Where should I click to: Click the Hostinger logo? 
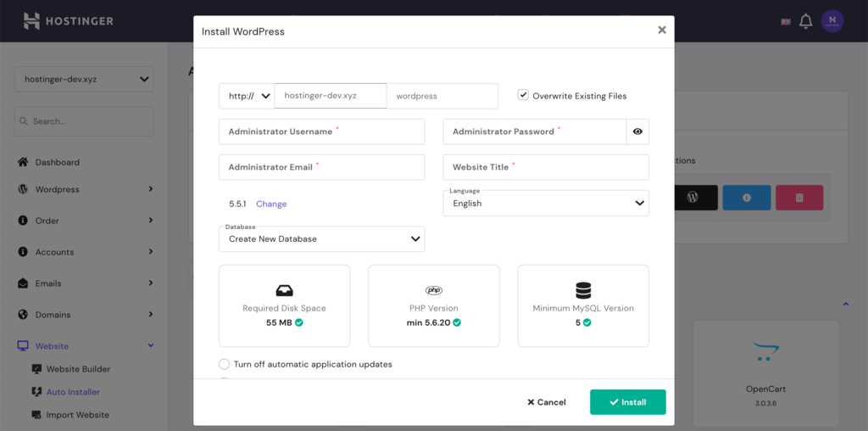pyautogui.click(x=68, y=20)
